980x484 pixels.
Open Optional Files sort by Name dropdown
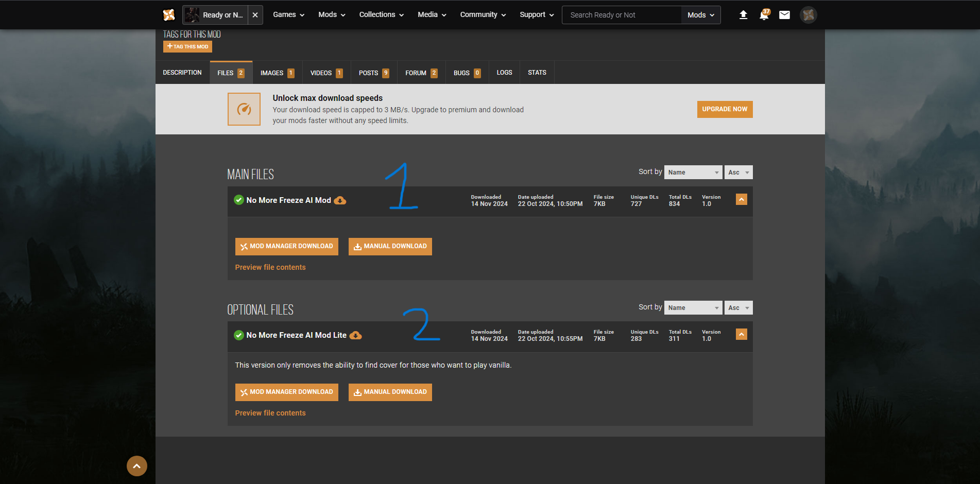693,308
